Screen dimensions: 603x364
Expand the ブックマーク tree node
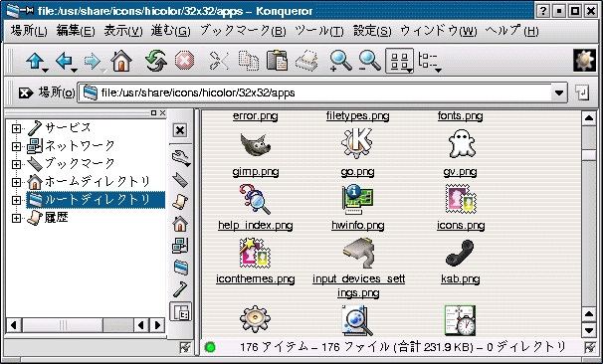pos(16,164)
